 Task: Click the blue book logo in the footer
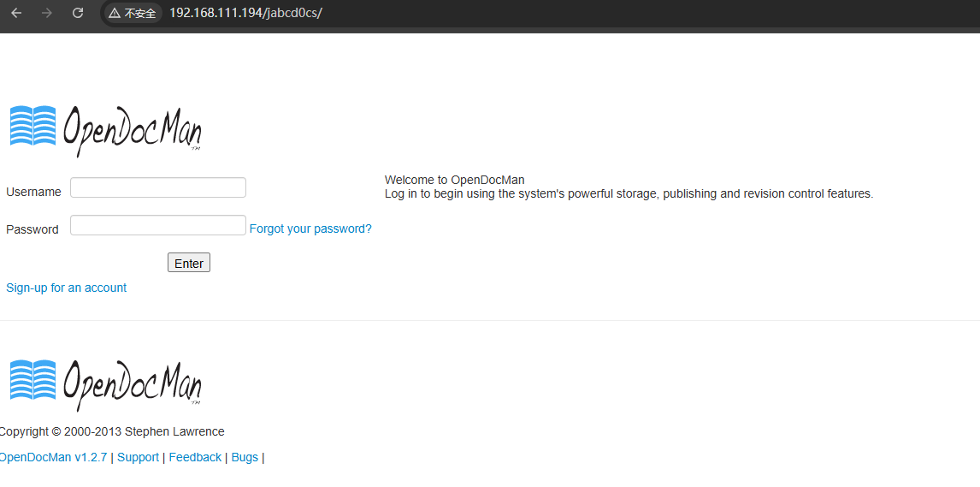33,380
